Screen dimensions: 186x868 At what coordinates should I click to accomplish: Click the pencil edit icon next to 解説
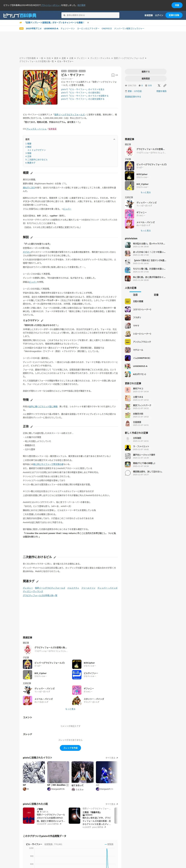tap(32, 237)
